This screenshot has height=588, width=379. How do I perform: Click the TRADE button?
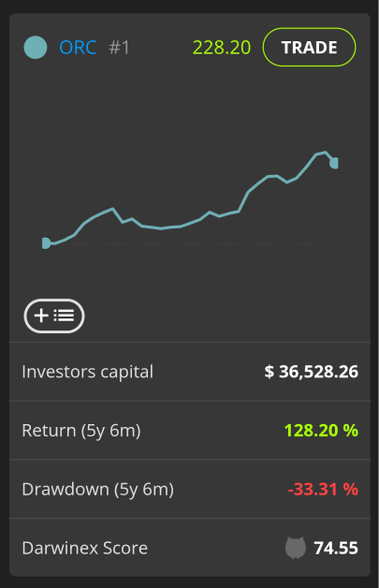coord(309,47)
